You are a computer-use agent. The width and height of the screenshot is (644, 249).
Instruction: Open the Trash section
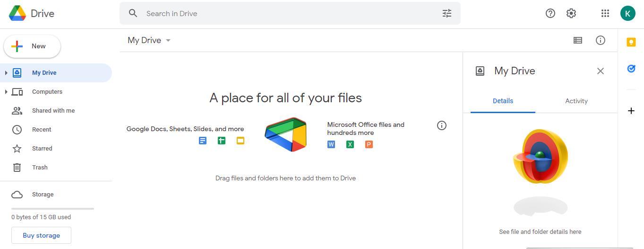pos(56,168)
